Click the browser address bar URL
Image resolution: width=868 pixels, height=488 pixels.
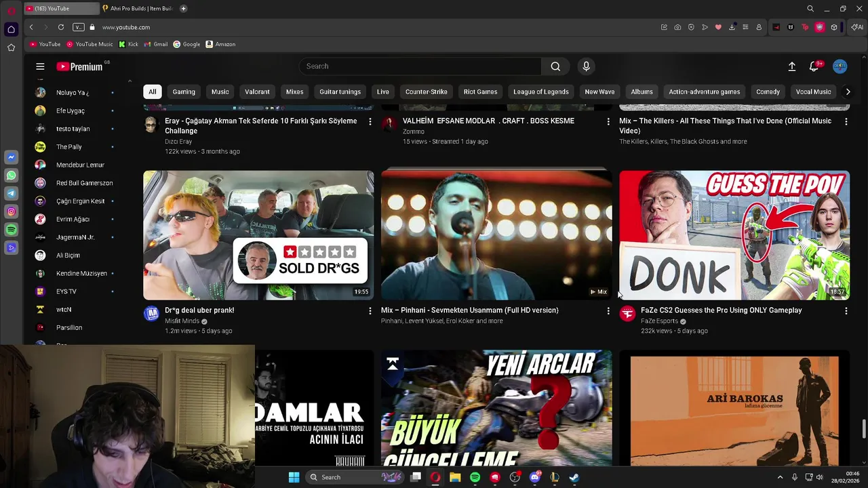(126, 27)
